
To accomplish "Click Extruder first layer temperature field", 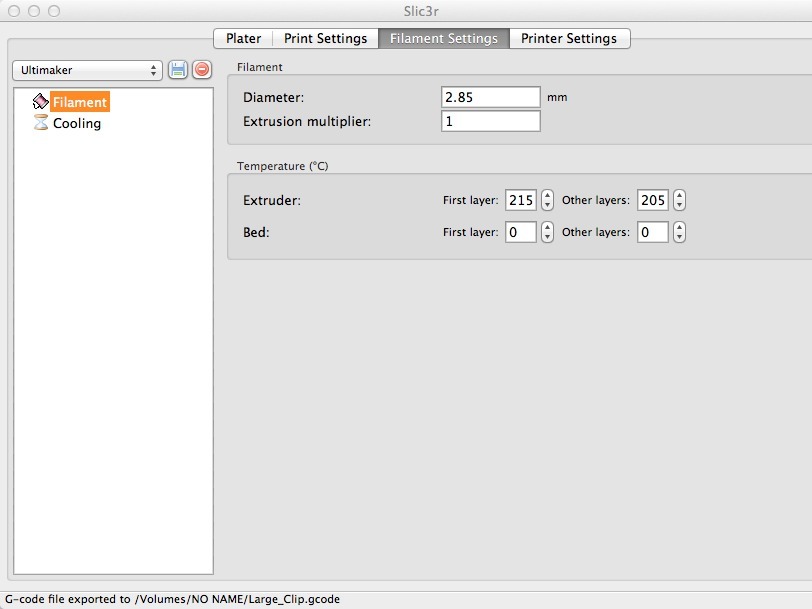I will pyautogui.click(x=520, y=200).
